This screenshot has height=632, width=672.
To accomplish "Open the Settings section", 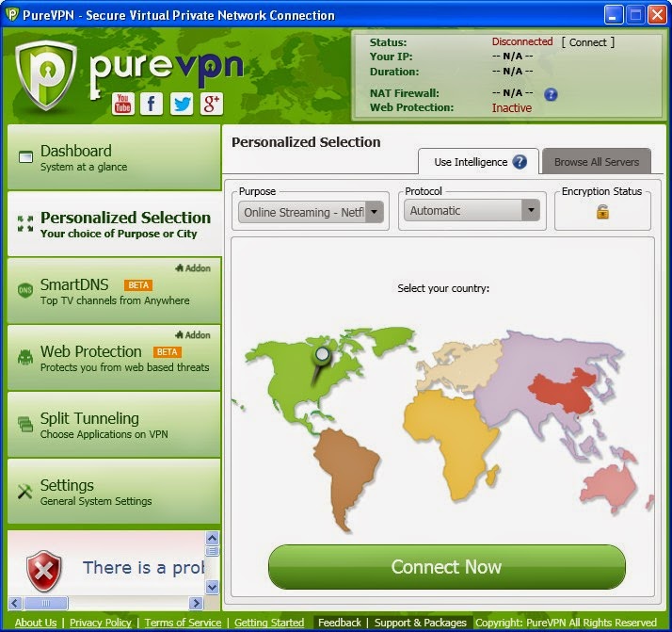I will [x=114, y=492].
